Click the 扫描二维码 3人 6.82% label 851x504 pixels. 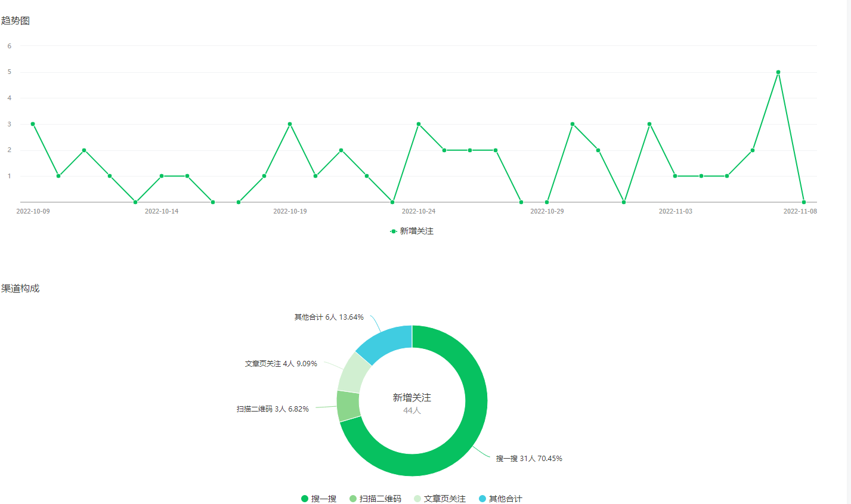pyautogui.click(x=273, y=409)
